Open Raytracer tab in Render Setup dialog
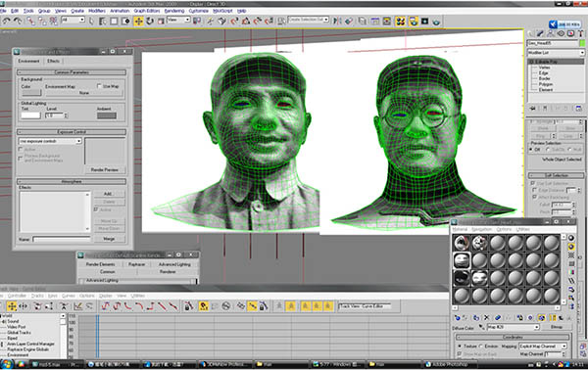The width and height of the screenshot is (588, 370). pyautogui.click(x=137, y=264)
